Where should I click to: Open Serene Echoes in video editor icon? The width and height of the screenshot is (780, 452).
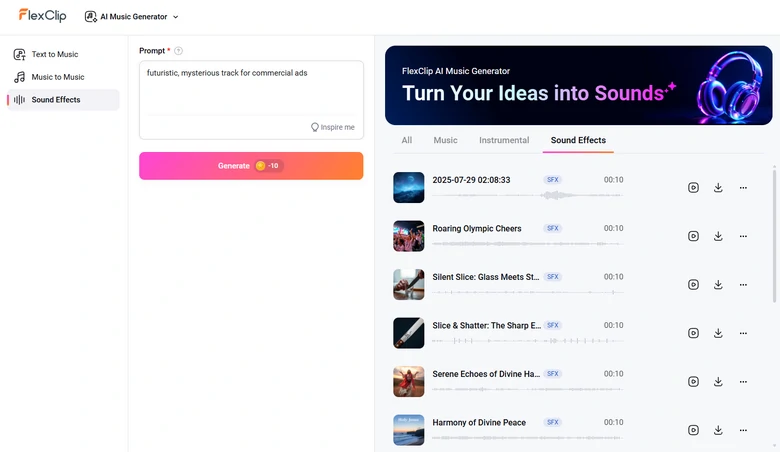click(x=693, y=381)
